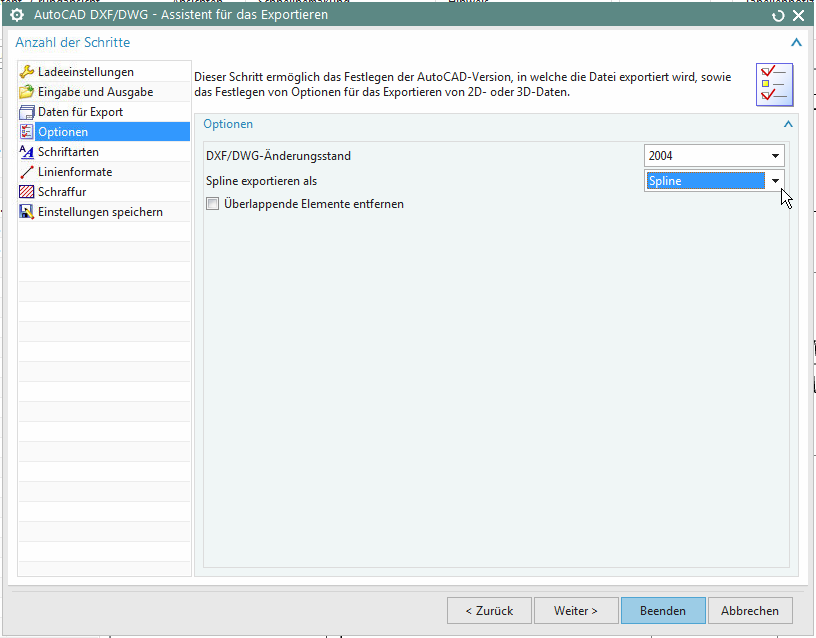Screen dimensions: 816x638
Task: Go to the Einstellungen speichern step
Action: pos(104,212)
